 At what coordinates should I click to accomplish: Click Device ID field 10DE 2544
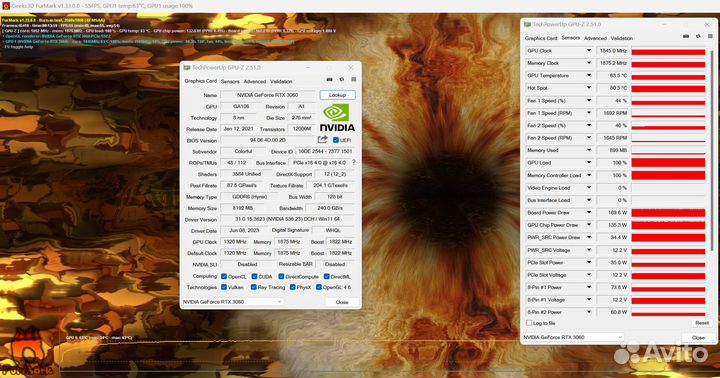pos(325,151)
